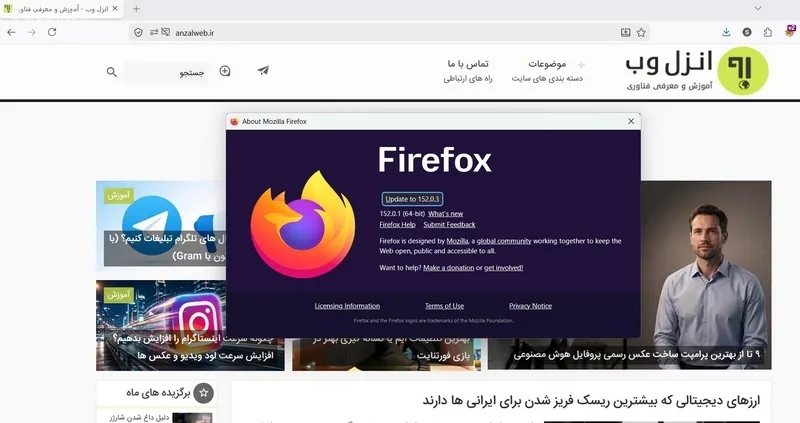Go back using the browser back arrow
The height and width of the screenshot is (423, 800).
click(x=11, y=32)
